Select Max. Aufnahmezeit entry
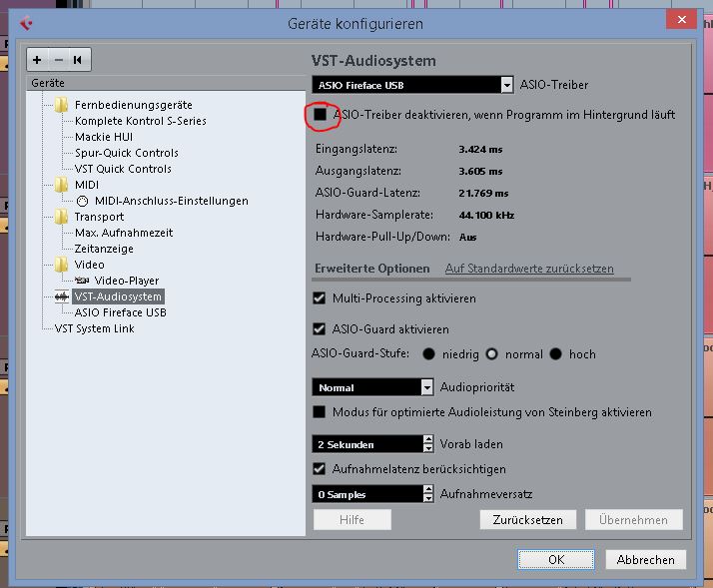The height and width of the screenshot is (588, 713). pyautogui.click(x=124, y=233)
